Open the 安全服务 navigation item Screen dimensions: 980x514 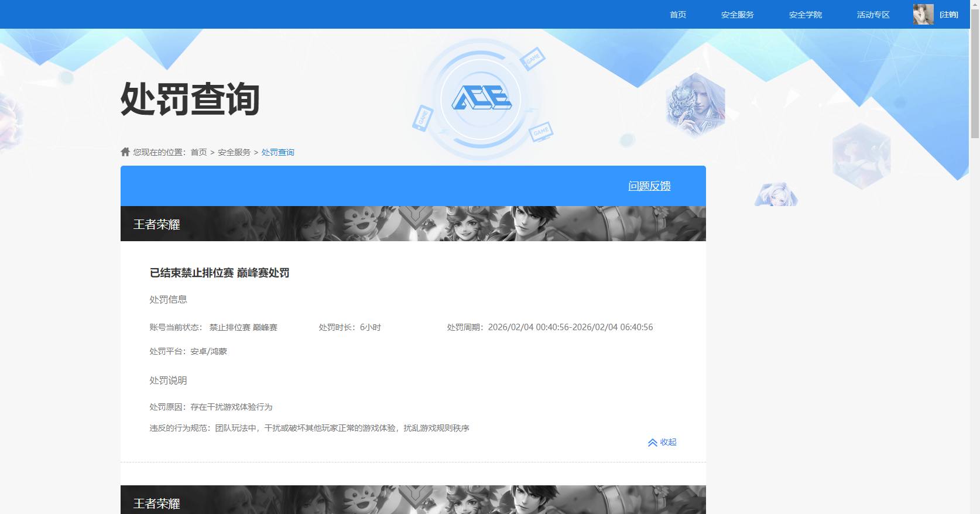[x=738, y=15]
